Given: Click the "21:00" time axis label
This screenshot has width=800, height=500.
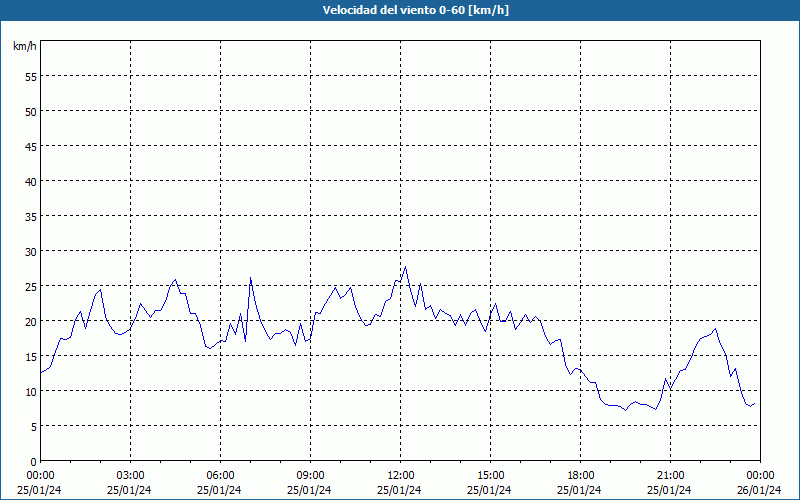Looking at the screenshot, I should [670, 476].
